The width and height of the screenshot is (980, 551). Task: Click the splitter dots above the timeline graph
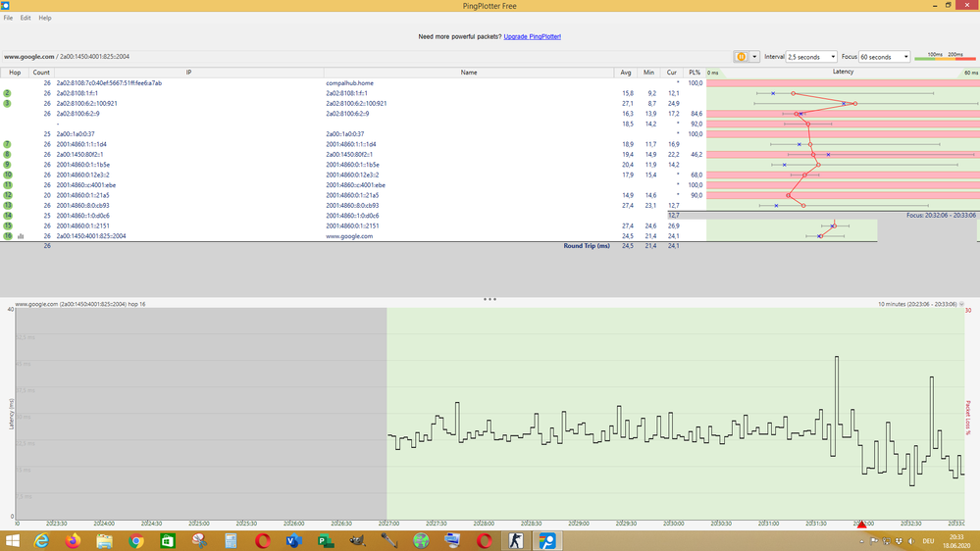pyautogui.click(x=490, y=299)
